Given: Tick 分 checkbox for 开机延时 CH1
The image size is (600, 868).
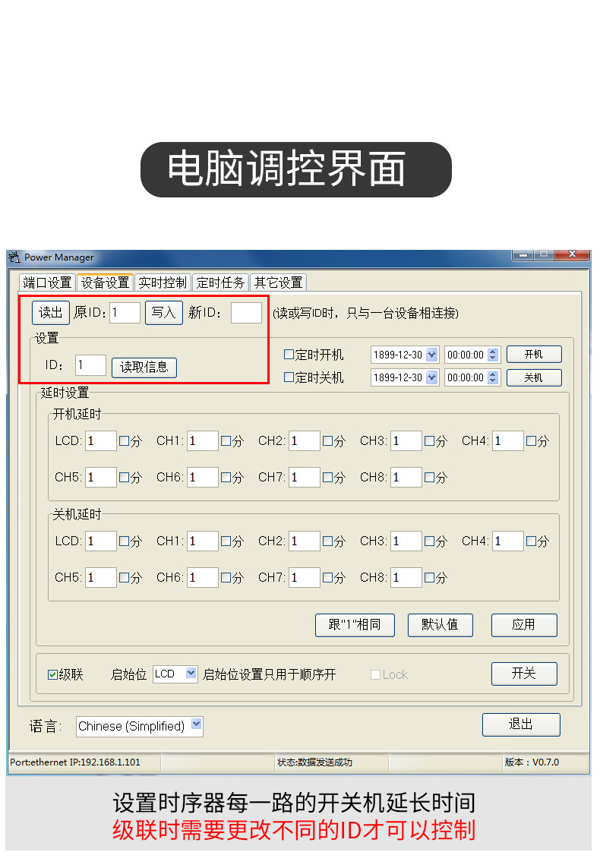Looking at the screenshot, I should pos(226,440).
